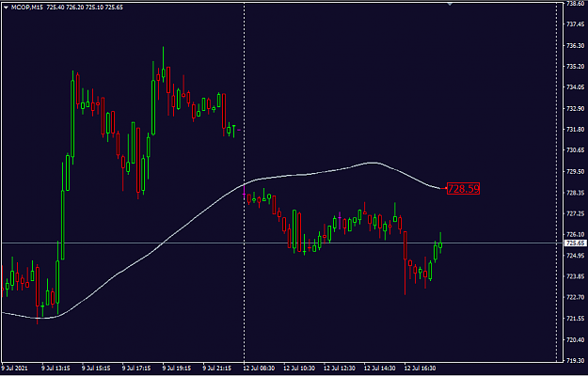The width and height of the screenshot is (588, 376).
Task: Click the 9 Jul 21:15 time label
Action: 217,368
